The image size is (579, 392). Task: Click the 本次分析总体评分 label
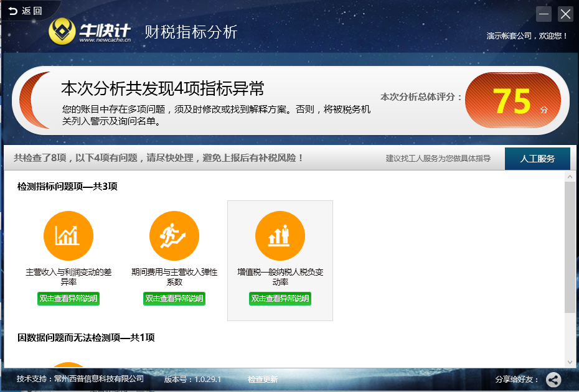421,97
